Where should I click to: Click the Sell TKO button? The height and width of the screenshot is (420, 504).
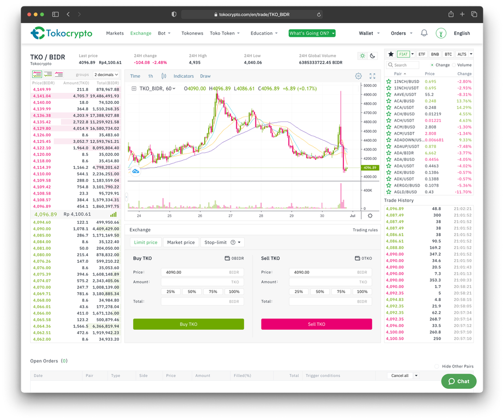(317, 324)
